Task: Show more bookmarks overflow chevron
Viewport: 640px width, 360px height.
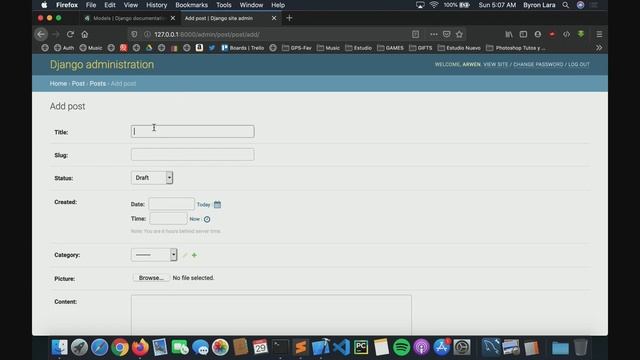Action: click(599, 48)
